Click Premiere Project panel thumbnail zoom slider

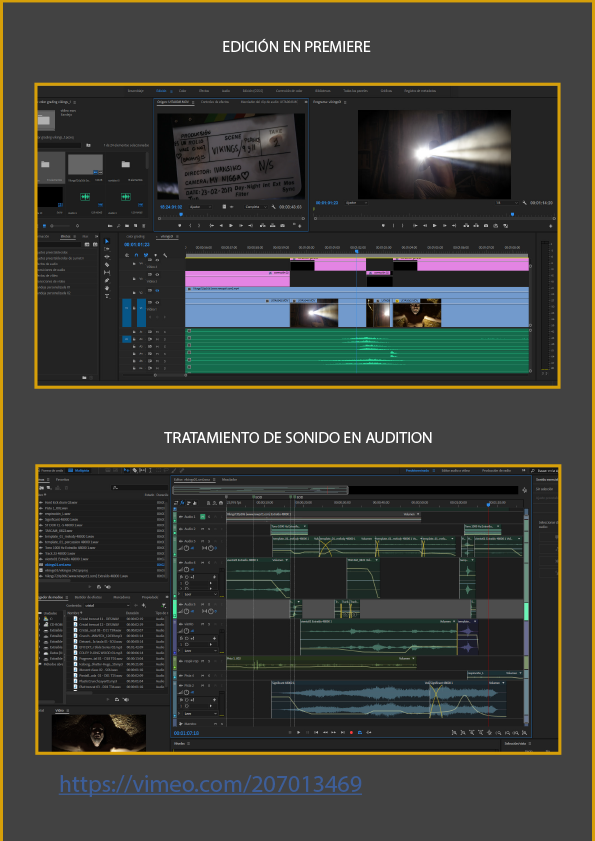63,226
